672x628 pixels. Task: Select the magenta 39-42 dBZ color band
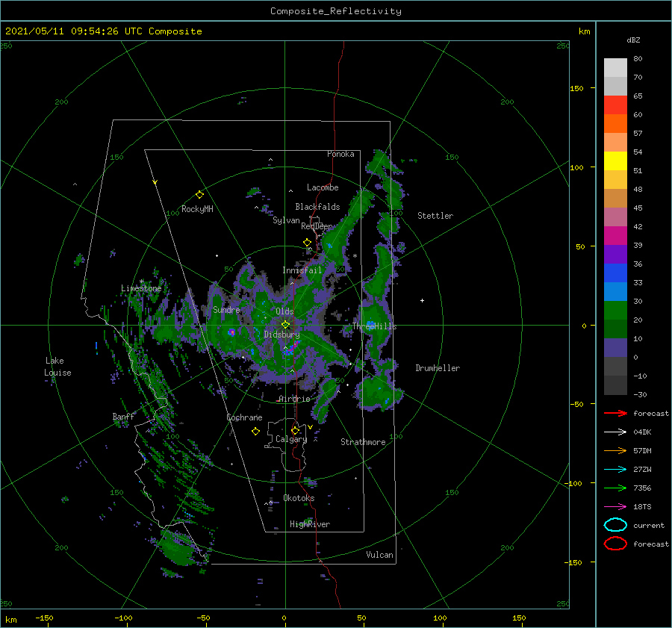point(615,236)
